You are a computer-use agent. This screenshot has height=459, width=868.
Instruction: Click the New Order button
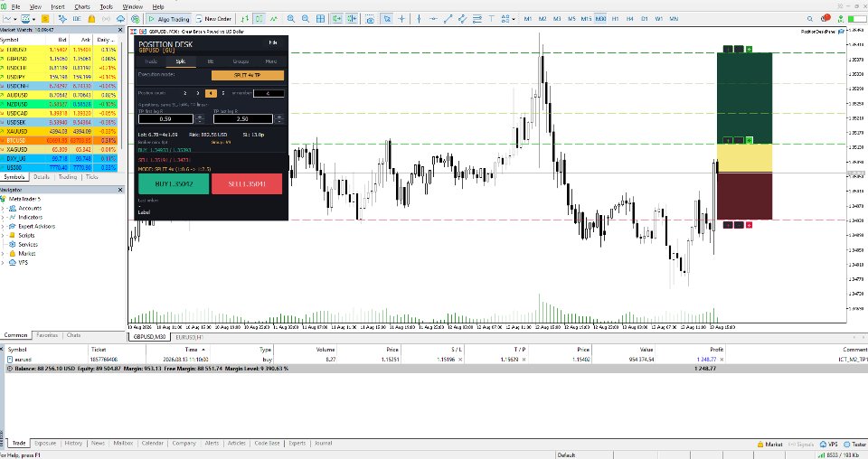coord(213,19)
